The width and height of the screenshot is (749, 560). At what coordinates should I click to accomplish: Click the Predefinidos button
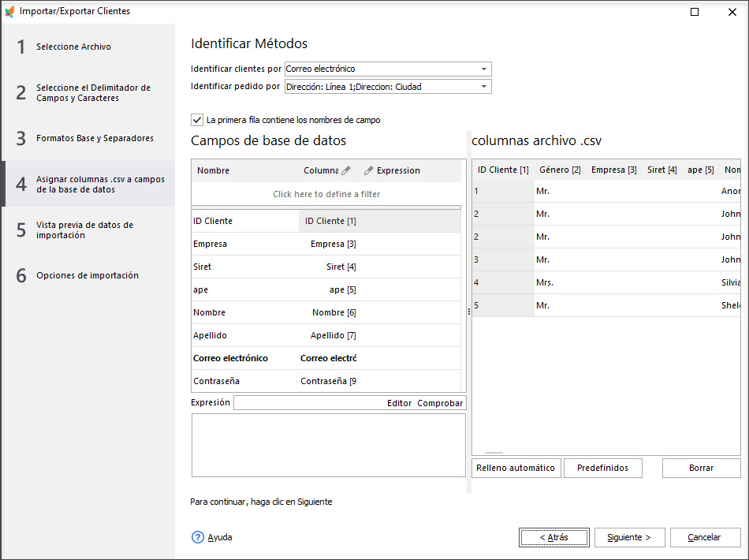point(603,468)
